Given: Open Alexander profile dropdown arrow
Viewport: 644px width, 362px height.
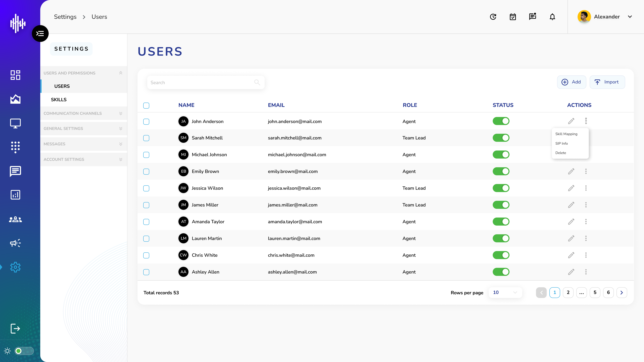Looking at the screenshot, I should (630, 17).
